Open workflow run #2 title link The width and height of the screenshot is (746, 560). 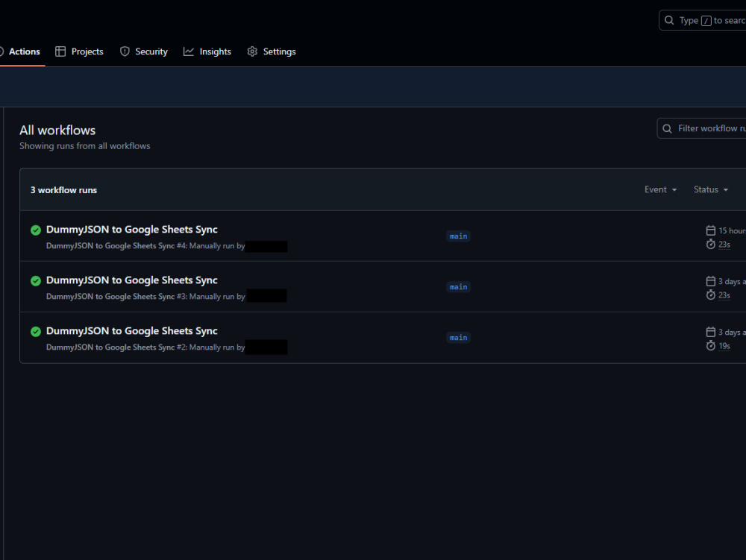tap(132, 331)
